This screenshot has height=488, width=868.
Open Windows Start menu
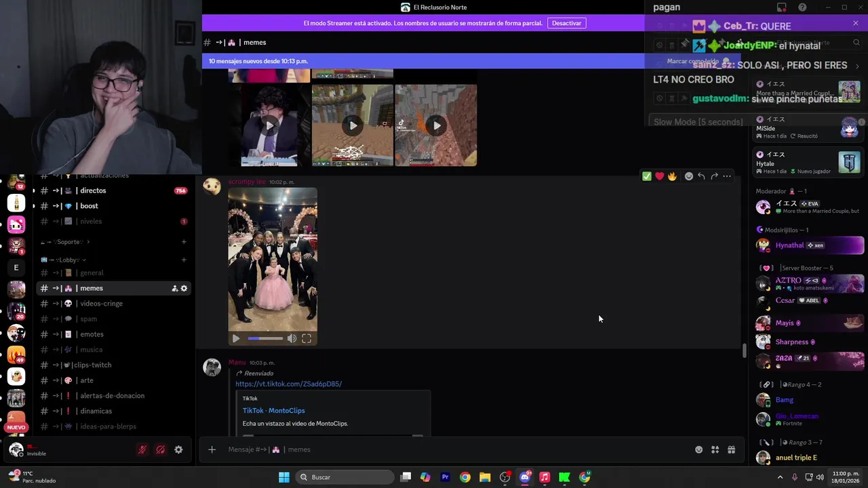tap(284, 477)
